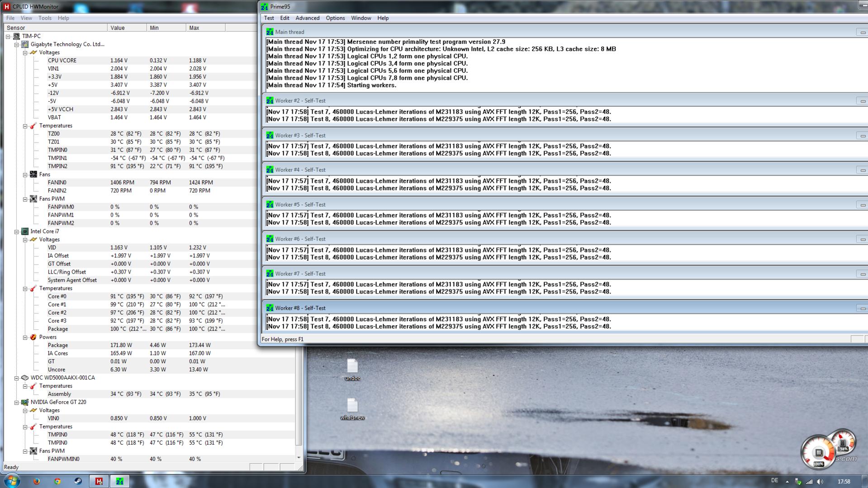This screenshot has width=868, height=488.
Task: Click the CPUID HWMonitor title bar icon
Action: point(7,7)
